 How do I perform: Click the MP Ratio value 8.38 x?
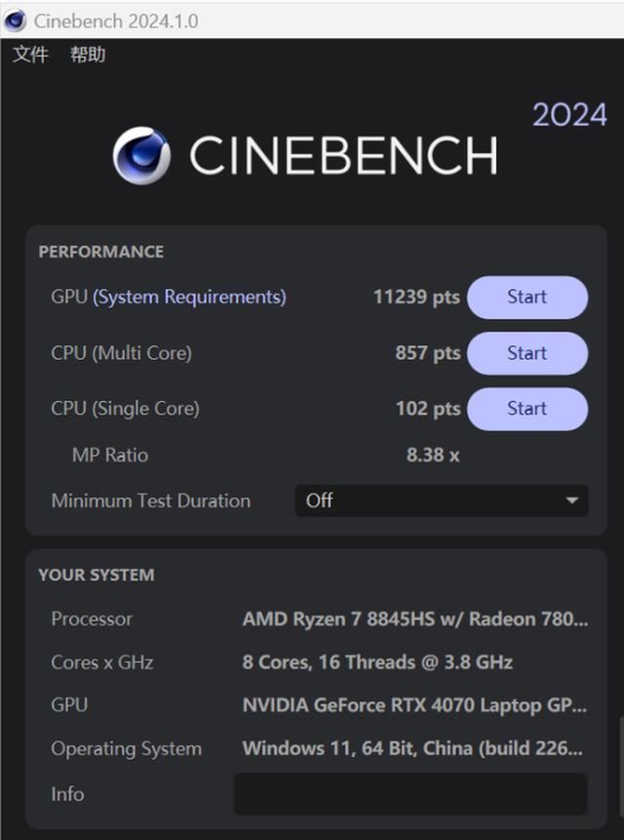[432, 455]
